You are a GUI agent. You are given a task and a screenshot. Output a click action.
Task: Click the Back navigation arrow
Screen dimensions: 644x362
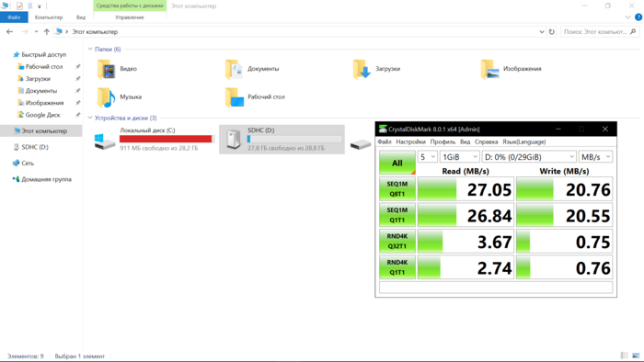(x=9, y=31)
